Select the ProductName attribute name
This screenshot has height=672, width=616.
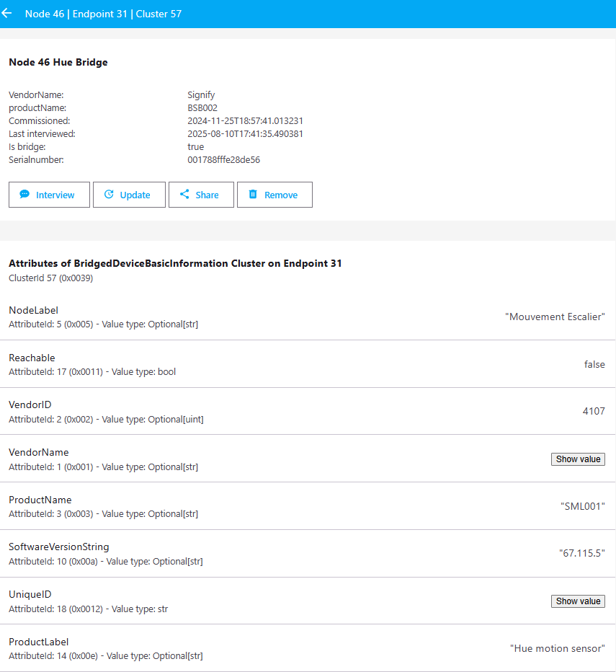tap(40, 500)
